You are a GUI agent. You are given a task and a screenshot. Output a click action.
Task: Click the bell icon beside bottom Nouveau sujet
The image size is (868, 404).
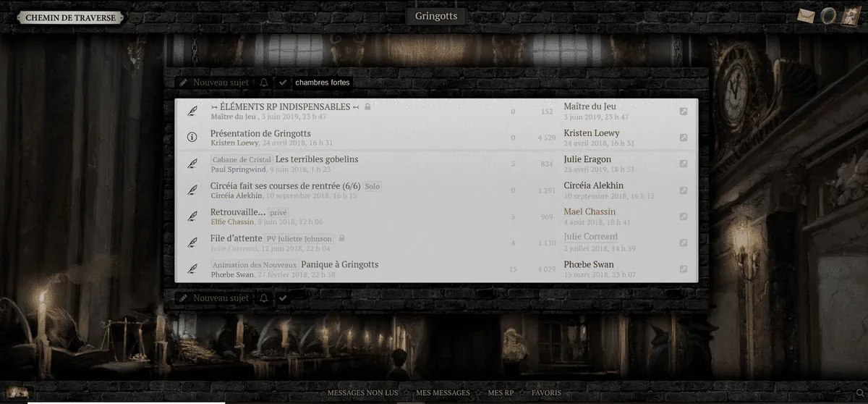click(x=264, y=298)
